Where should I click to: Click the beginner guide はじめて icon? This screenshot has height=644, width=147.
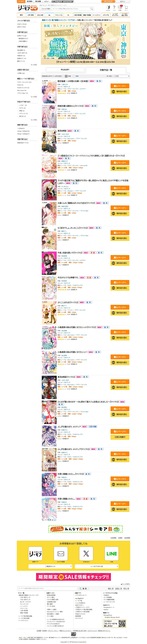coord(108,8)
